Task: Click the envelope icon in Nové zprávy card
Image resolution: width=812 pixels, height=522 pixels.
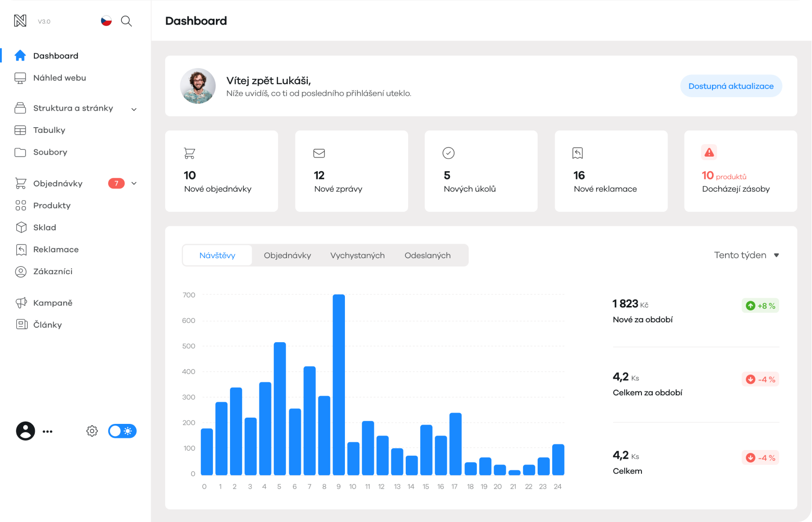Action: click(319, 153)
